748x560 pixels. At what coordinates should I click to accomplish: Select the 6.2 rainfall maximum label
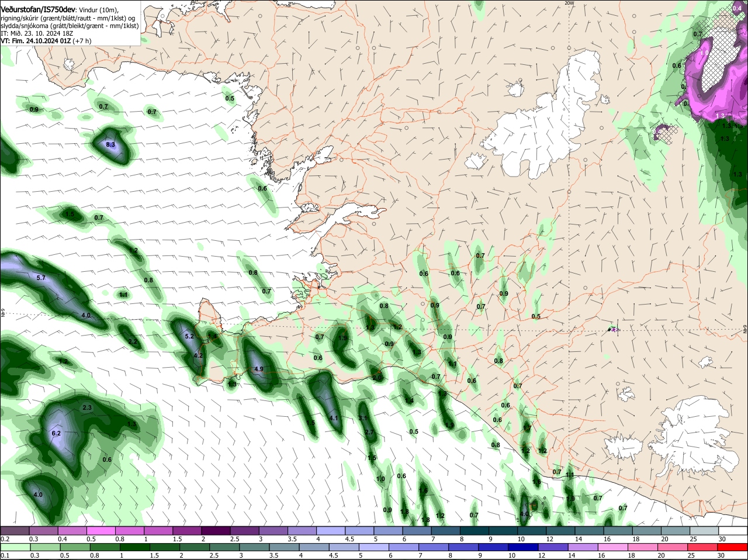point(57,433)
